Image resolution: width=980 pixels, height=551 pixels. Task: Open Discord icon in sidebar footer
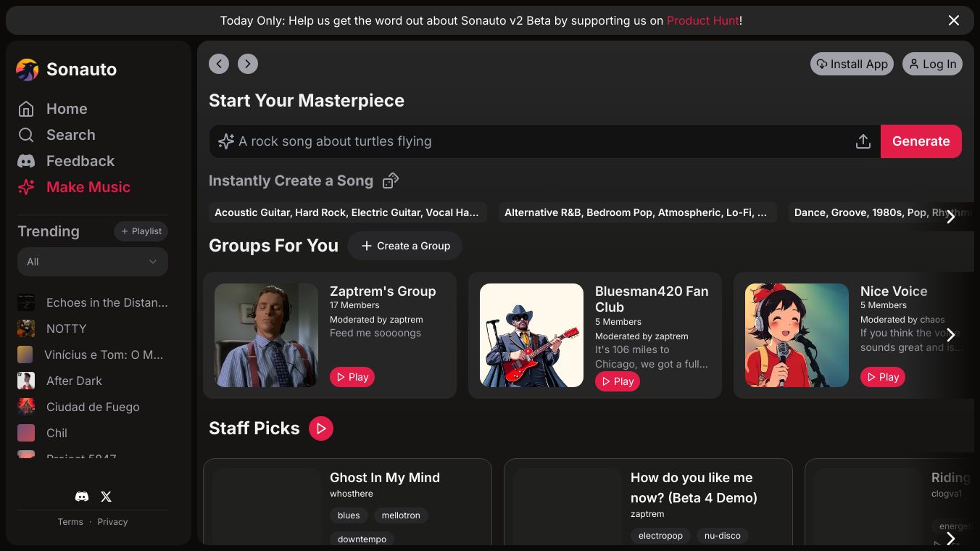[x=82, y=497]
